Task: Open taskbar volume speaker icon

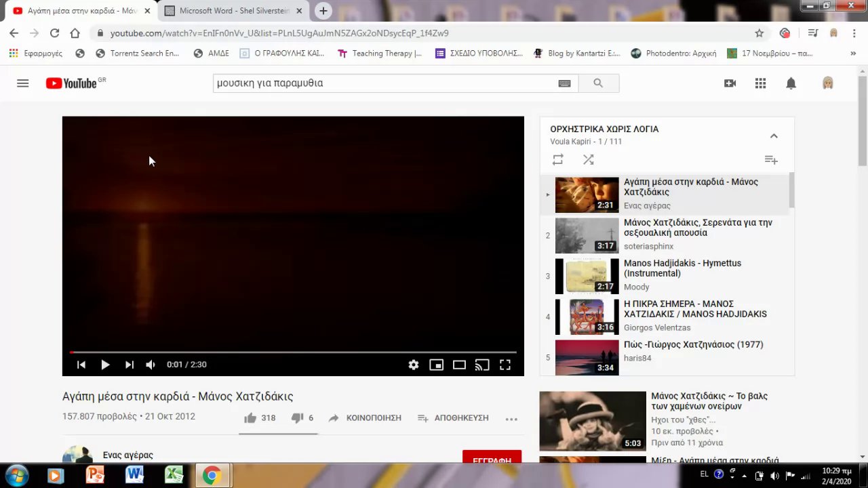Action: (774, 476)
